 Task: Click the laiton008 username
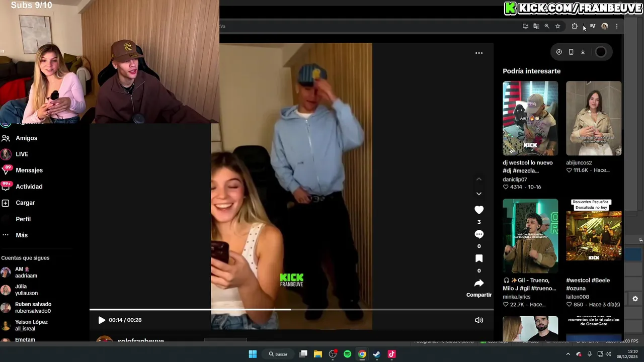tap(578, 297)
